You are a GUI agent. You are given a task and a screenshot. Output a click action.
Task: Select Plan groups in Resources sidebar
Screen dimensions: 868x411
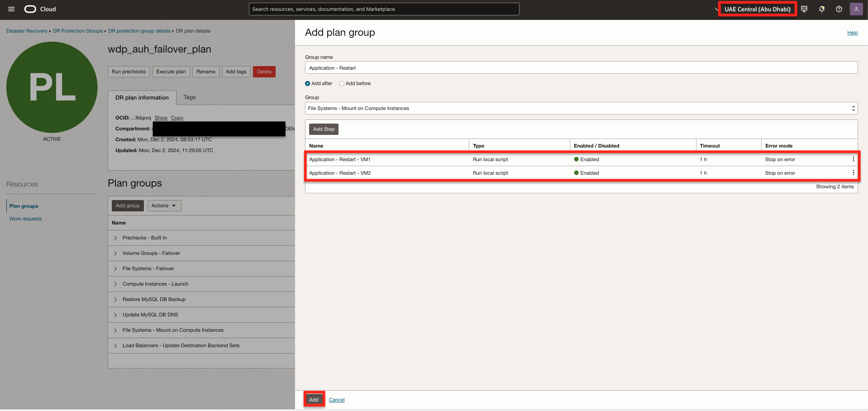coord(24,206)
